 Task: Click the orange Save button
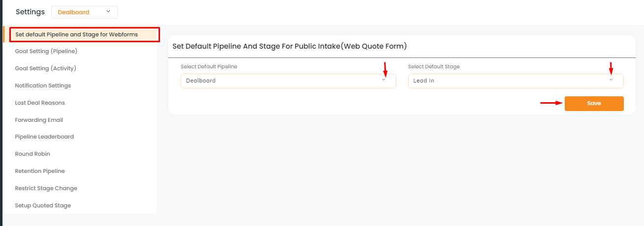[x=594, y=104]
